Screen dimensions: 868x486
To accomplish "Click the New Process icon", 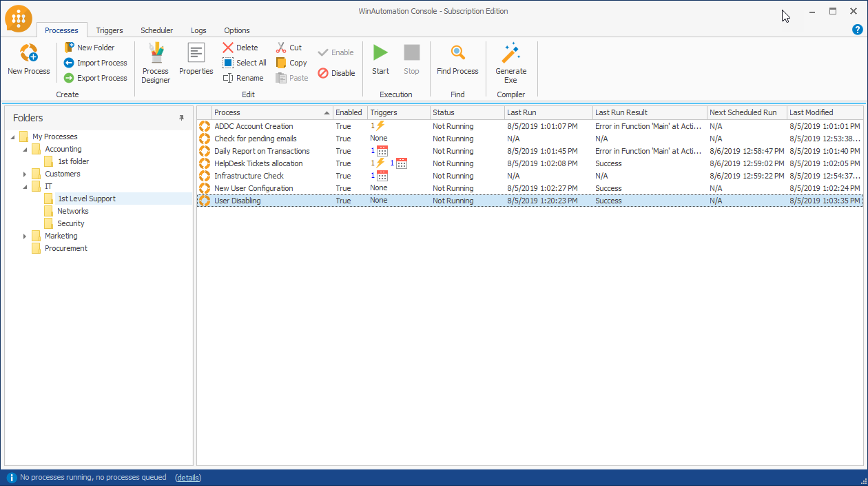I will pos(29,54).
